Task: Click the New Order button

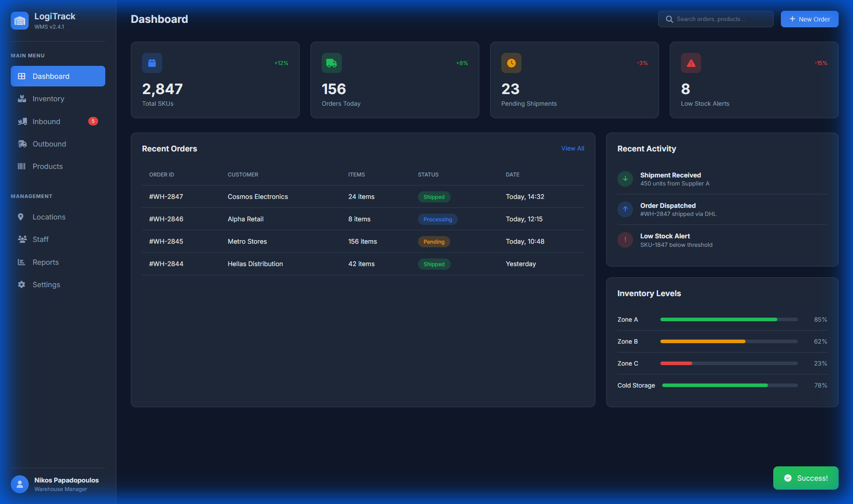Action: [x=809, y=19]
